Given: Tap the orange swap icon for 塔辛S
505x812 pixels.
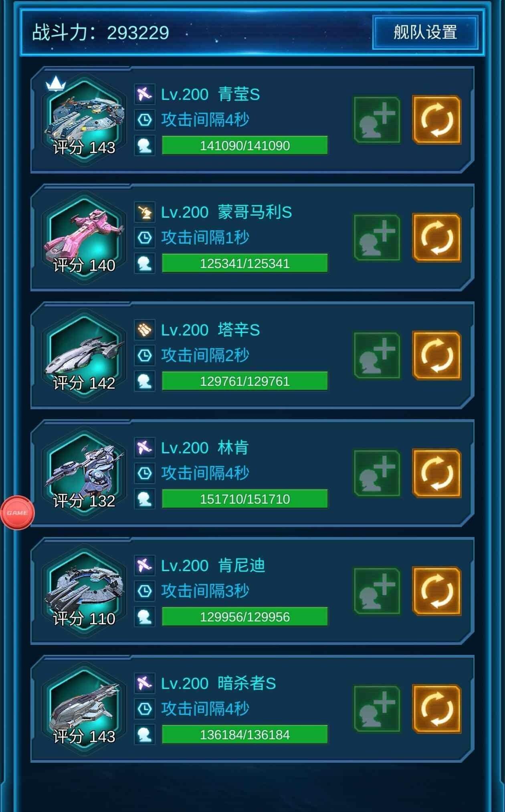Looking at the screenshot, I should click(437, 356).
